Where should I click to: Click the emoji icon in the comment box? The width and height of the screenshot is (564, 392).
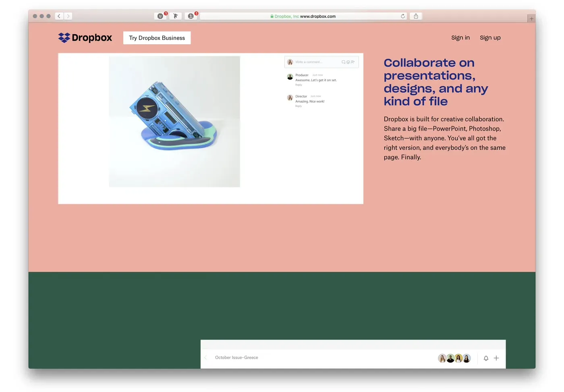tap(348, 62)
